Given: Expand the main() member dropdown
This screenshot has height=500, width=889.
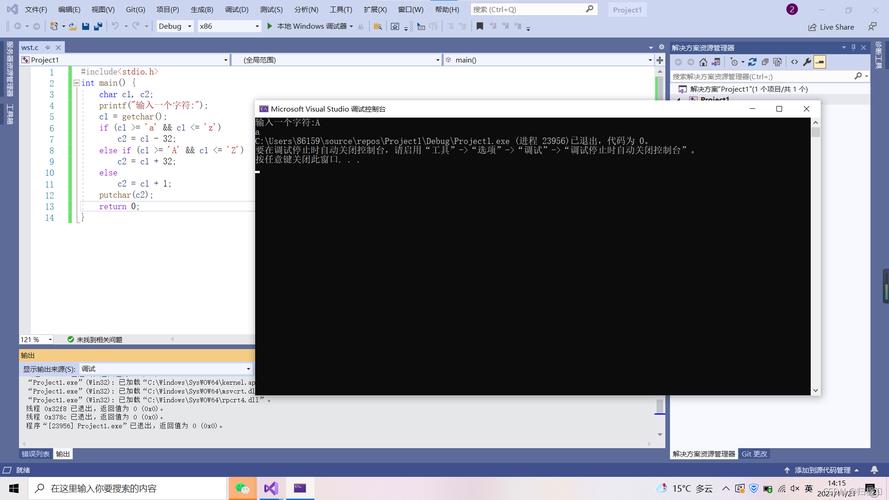Looking at the screenshot, I should [x=548, y=60].
